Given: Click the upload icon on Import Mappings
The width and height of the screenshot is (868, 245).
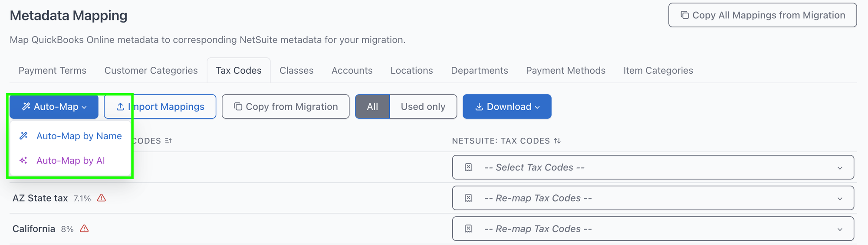Looking at the screenshot, I should click(x=120, y=107).
